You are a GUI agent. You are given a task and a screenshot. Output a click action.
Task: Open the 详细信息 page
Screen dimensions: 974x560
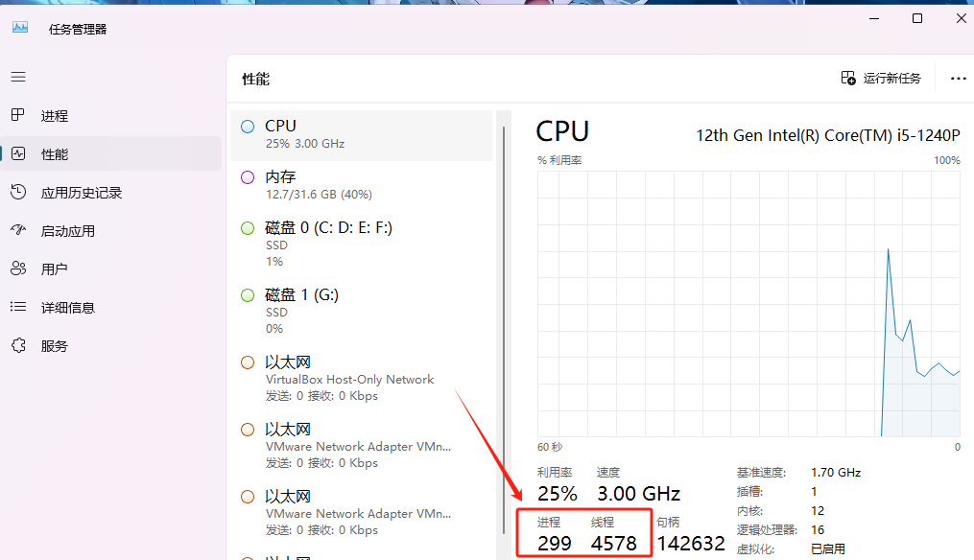coord(110,307)
